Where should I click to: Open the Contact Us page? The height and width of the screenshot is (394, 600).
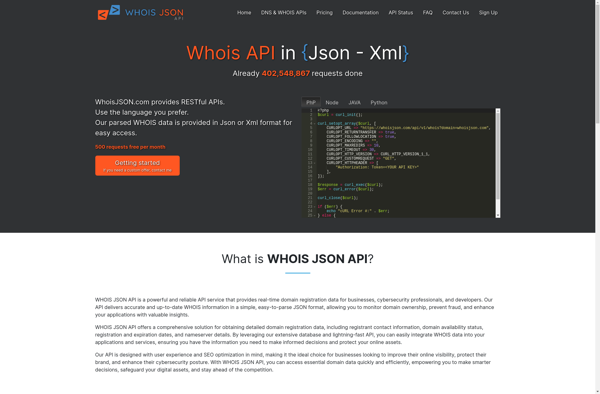pos(455,13)
